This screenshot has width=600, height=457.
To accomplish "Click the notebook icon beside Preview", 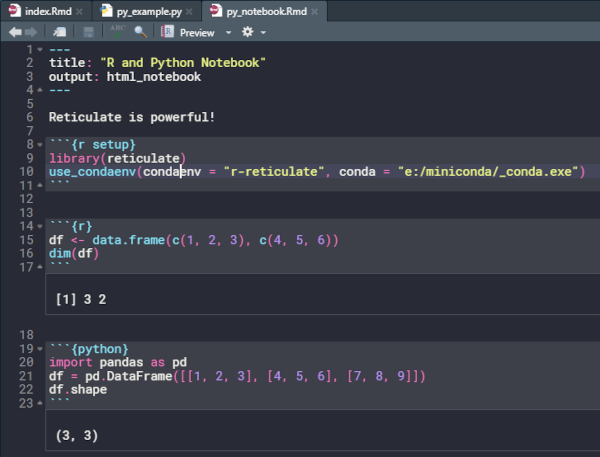I will tap(167, 31).
